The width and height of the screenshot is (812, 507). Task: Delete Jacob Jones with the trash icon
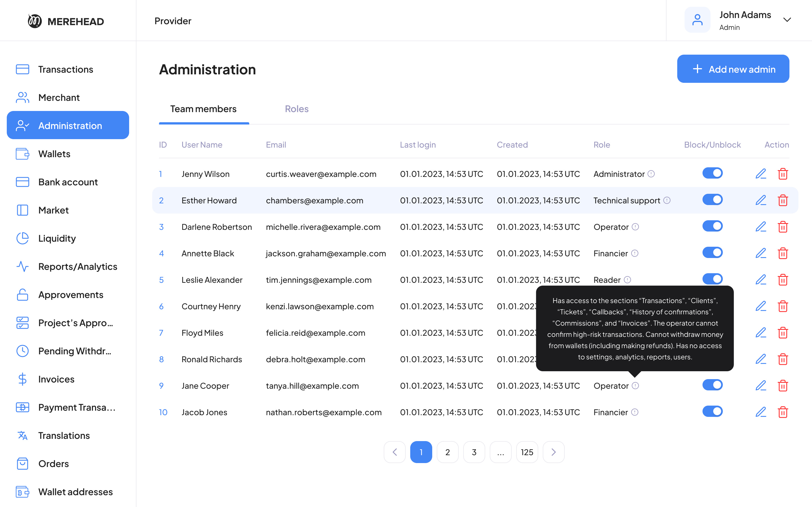782,412
